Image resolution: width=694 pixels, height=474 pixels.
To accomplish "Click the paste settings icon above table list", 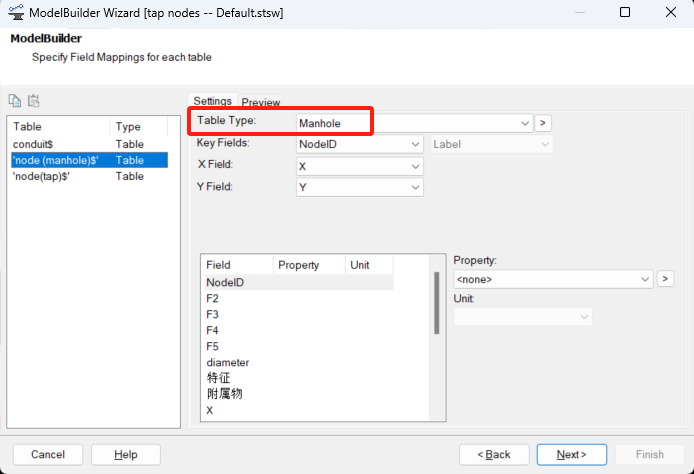I will pyautogui.click(x=33, y=100).
